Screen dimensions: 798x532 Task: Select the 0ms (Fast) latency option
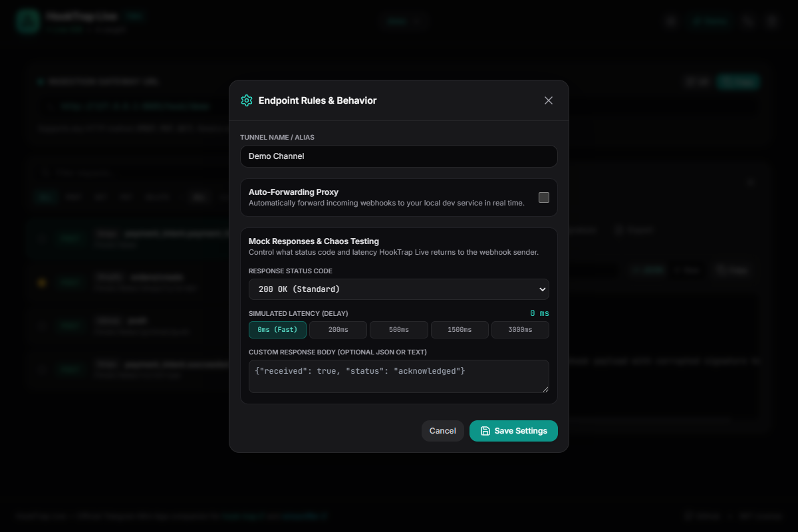(x=277, y=330)
